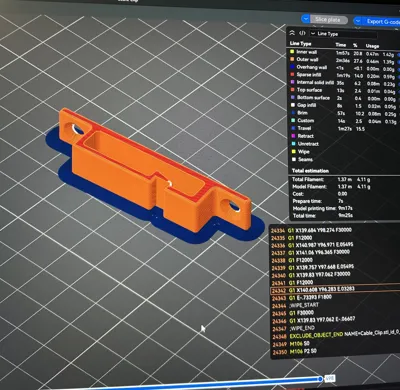This screenshot has height=390, width=400.
Task: Click the red Sparse infill legend icon
Action: [x=292, y=75]
